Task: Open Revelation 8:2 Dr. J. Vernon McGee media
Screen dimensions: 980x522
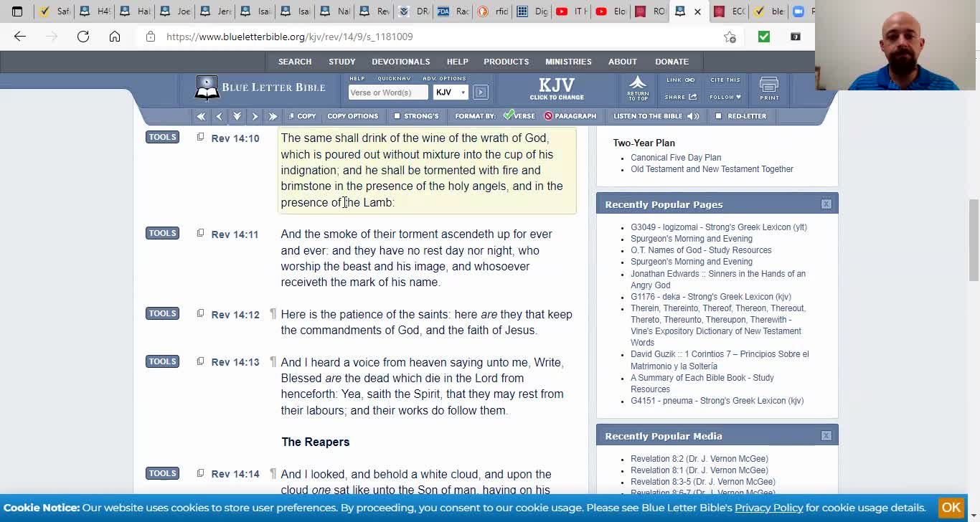Action: coord(699,459)
